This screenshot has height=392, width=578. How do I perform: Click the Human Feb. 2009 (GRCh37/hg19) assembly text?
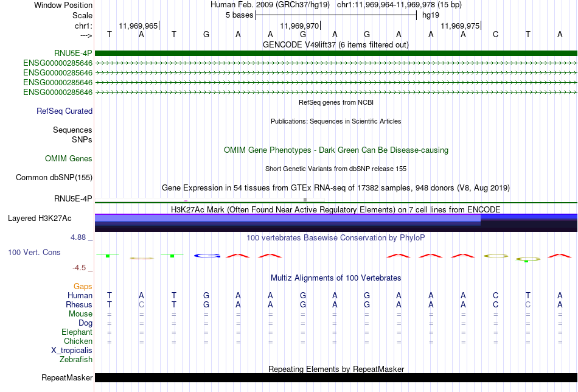click(x=271, y=5)
